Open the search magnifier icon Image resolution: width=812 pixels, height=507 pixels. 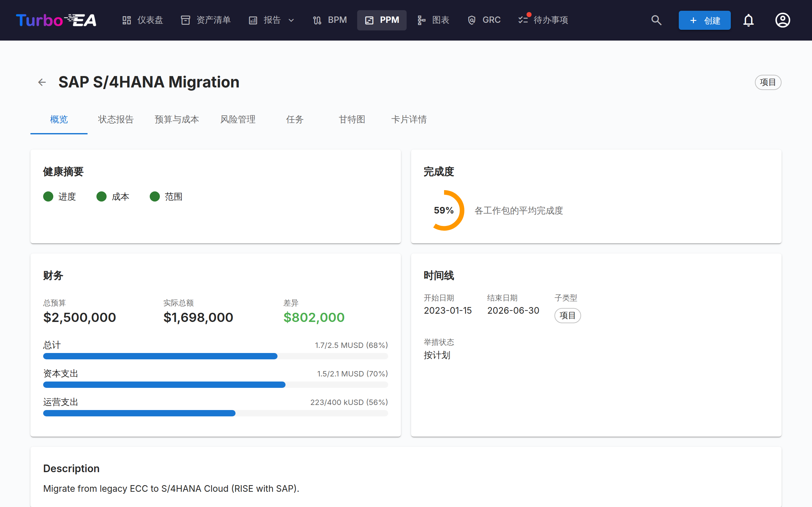tap(656, 20)
